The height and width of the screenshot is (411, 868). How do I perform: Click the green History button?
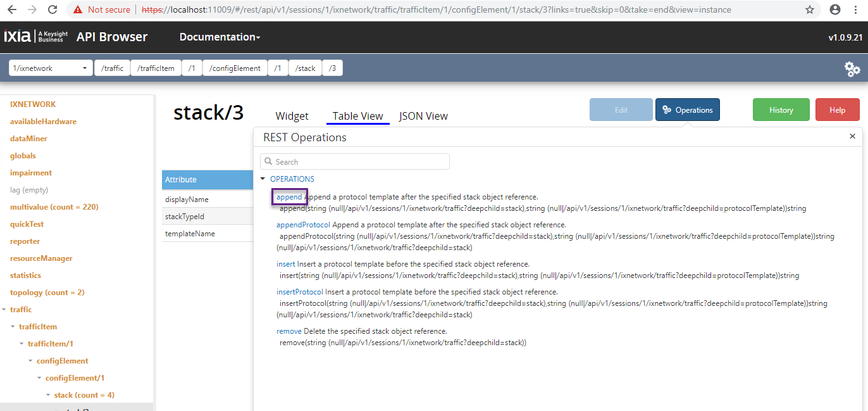[x=781, y=110]
